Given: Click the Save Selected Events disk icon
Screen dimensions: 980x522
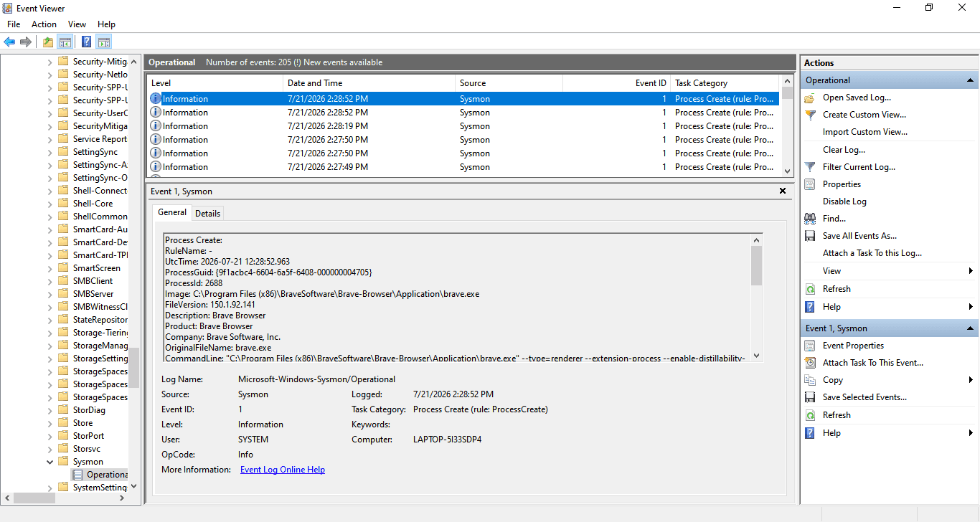Looking at the screenshot, I should pos(810,397).
